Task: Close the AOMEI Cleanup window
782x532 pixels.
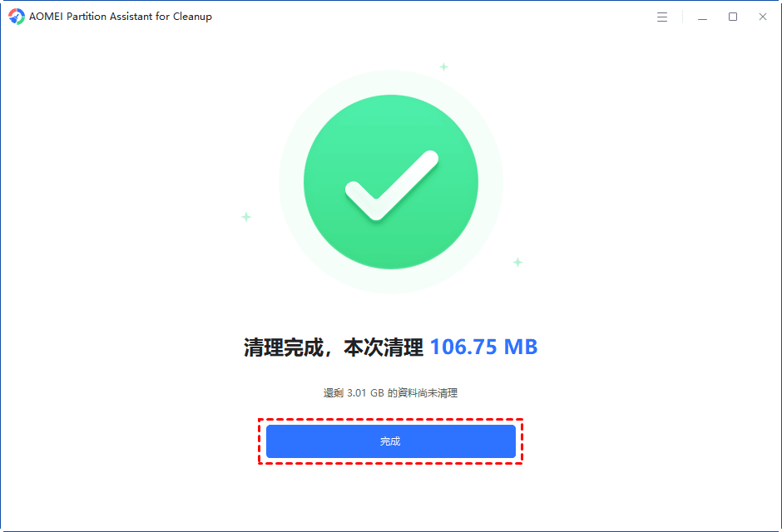Action: pyautogui.click(x=763, y=17)
